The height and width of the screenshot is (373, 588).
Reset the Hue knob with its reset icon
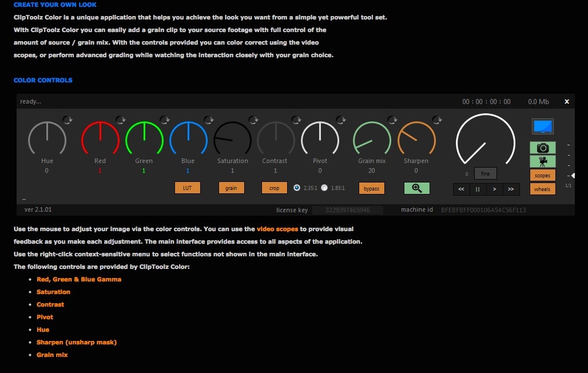click(67, 120)
